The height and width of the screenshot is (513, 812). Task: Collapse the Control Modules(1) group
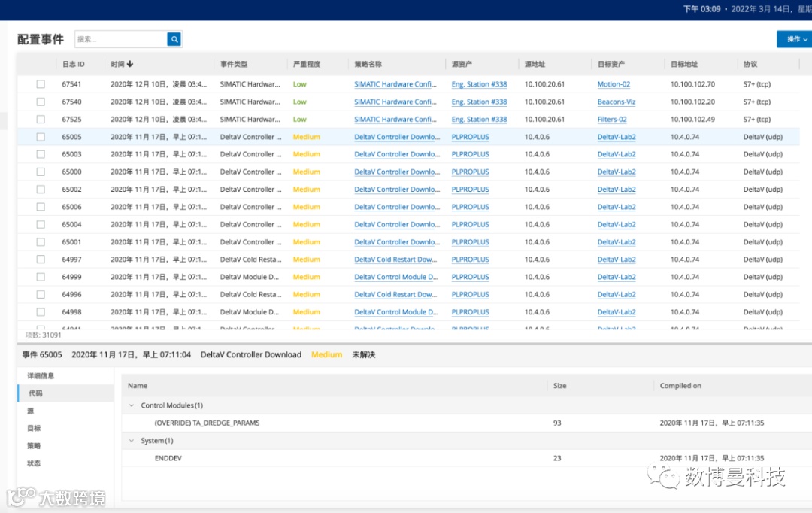[132, 405]
